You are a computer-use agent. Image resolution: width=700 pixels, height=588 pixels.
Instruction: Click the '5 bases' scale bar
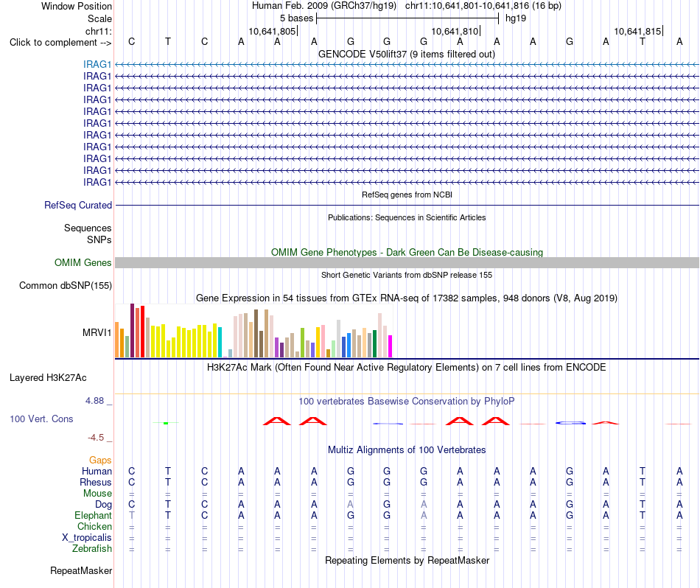pos(407,18)
